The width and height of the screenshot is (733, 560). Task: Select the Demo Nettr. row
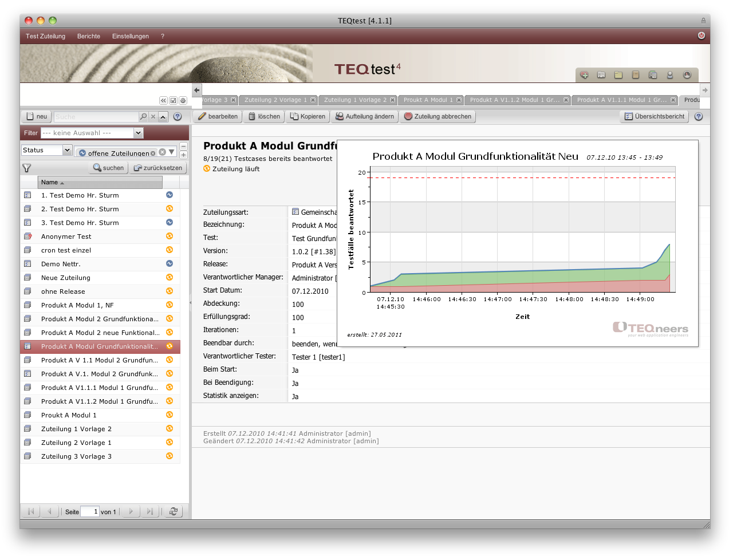pos(100,264)
